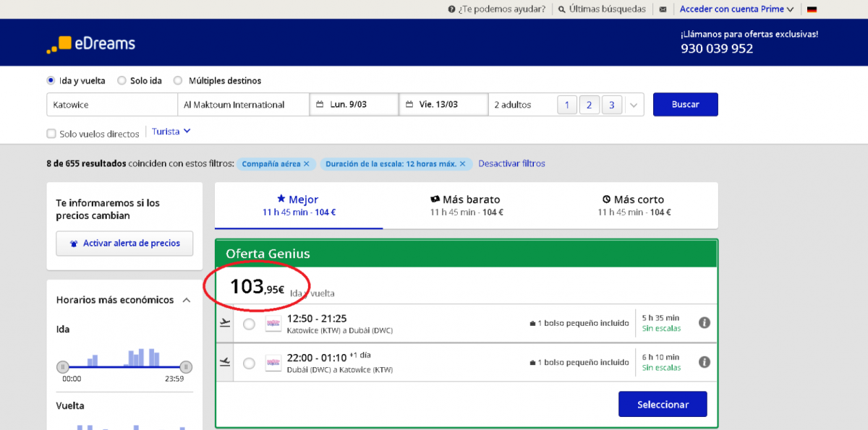Click the Ida slider left handle
This screenshot has width=868, height=430.
click(63, 366)
